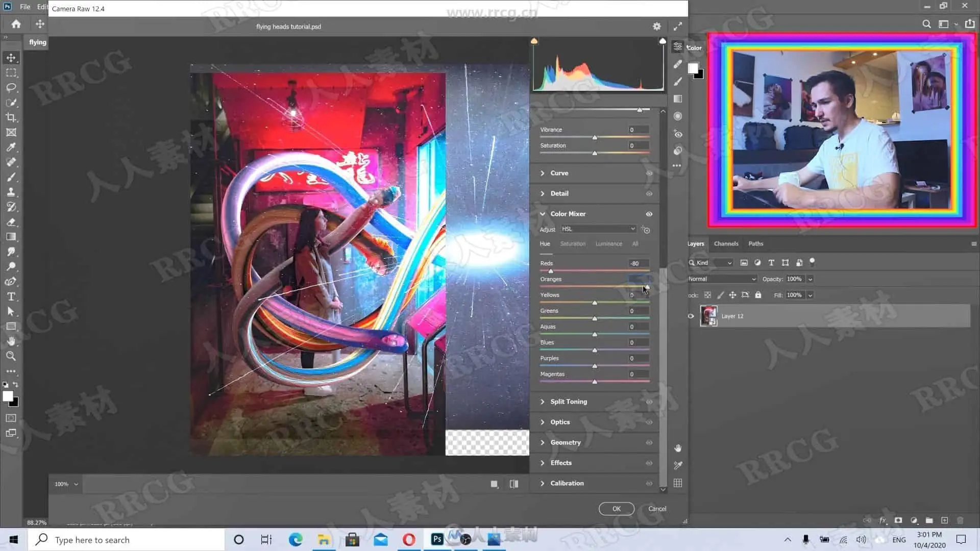Select the Crop tool in Photoshop toolbar

click(x=11, y=117)
